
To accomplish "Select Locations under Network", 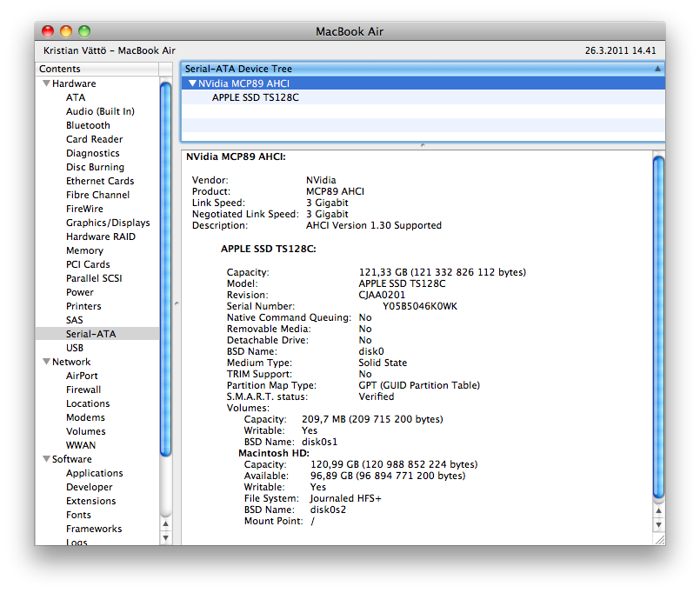I will click(88, 403).
